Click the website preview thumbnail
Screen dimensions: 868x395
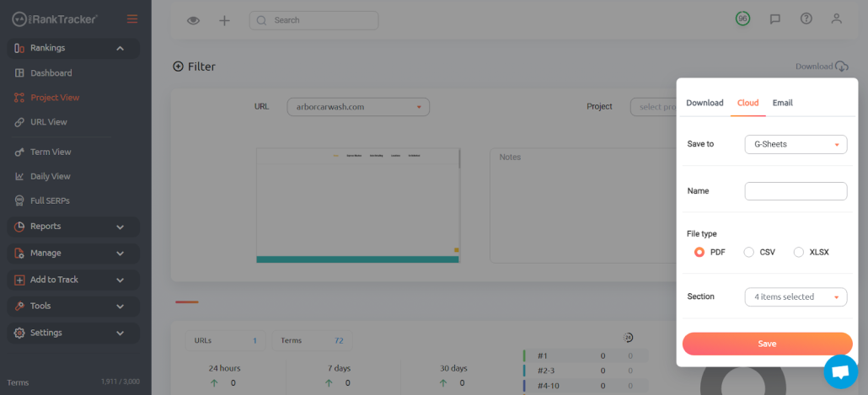[358, 206]
